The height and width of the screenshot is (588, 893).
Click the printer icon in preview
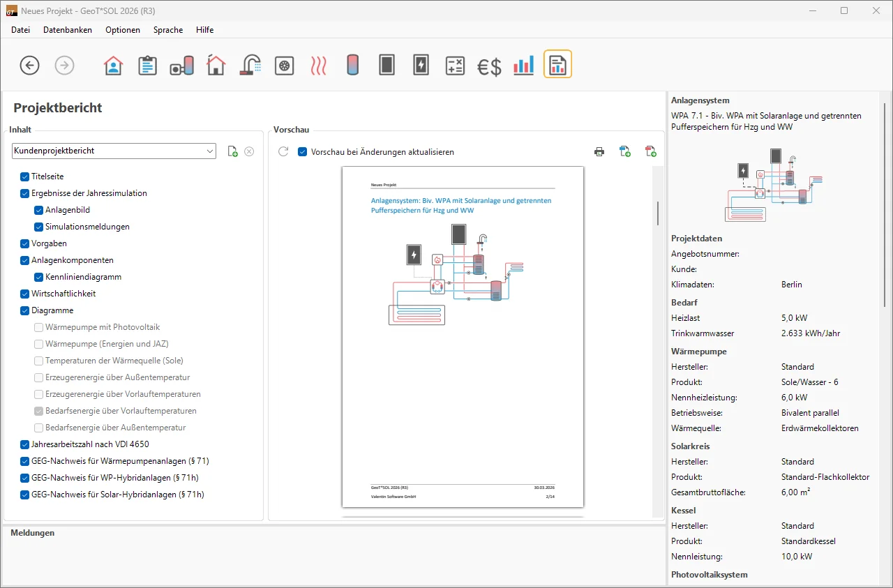[599, 151]
